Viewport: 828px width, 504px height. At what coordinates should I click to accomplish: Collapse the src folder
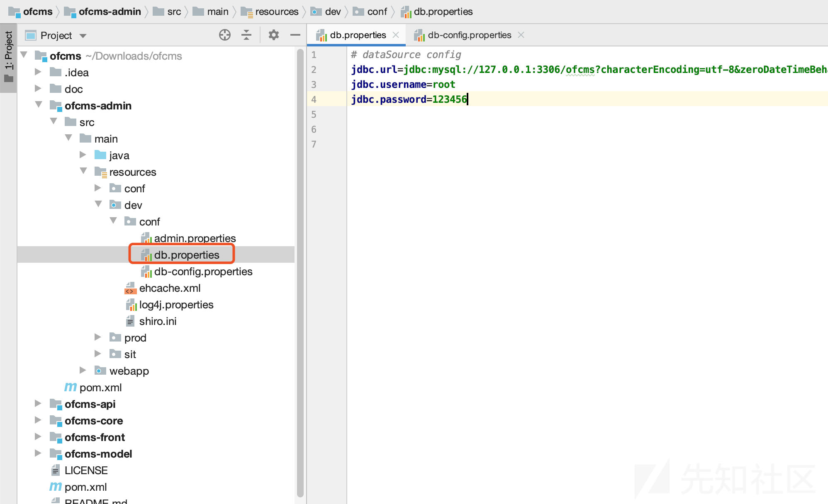click(54, 121)
